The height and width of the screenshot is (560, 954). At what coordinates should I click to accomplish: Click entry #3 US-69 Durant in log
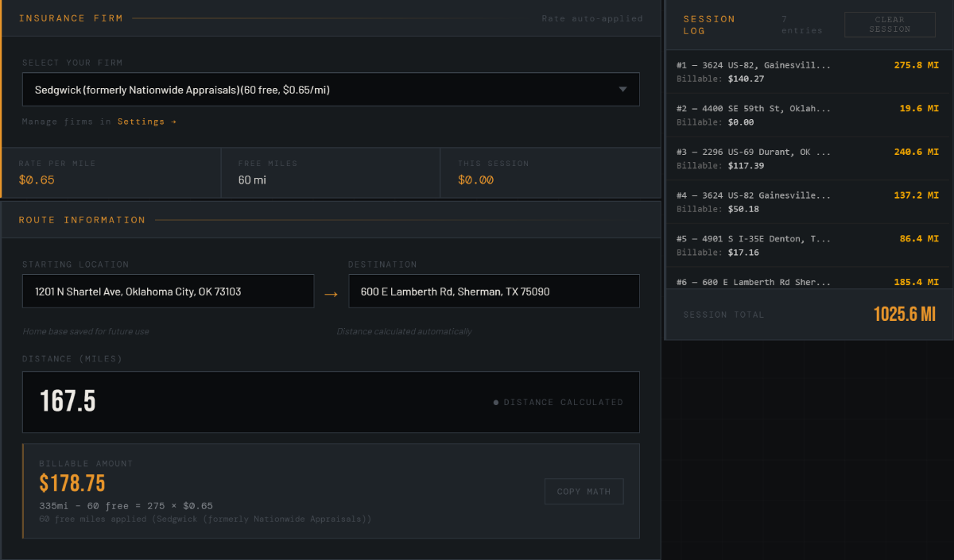pos(807,158)
